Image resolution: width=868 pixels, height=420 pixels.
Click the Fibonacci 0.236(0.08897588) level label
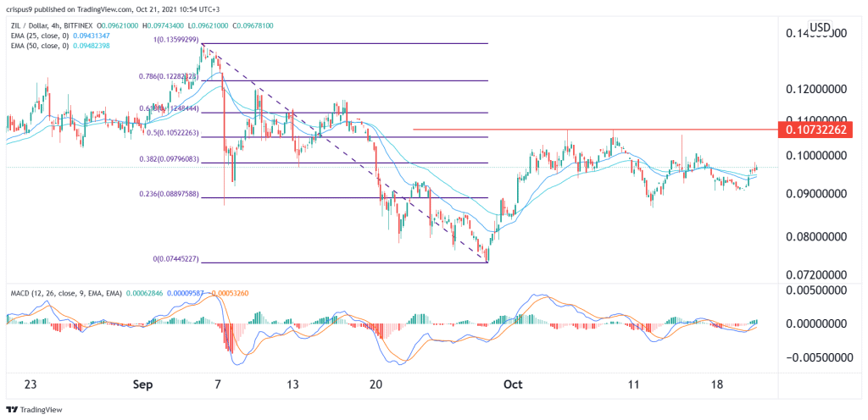167,193
